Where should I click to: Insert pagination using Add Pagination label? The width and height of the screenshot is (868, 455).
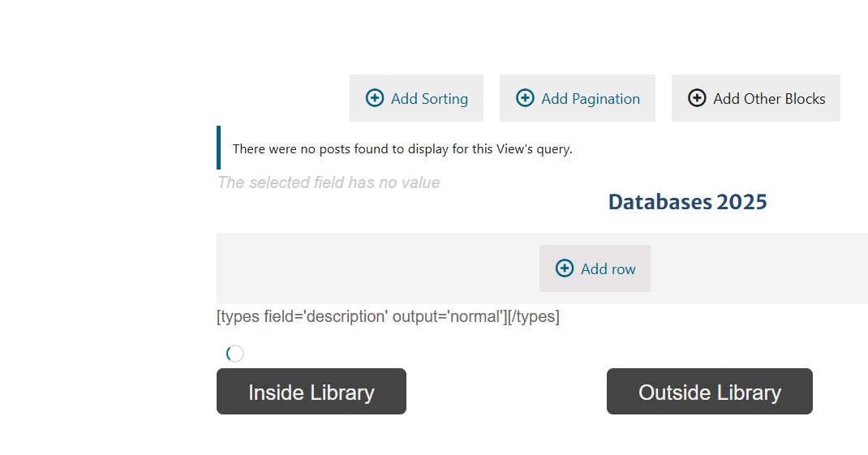point(591,98)
